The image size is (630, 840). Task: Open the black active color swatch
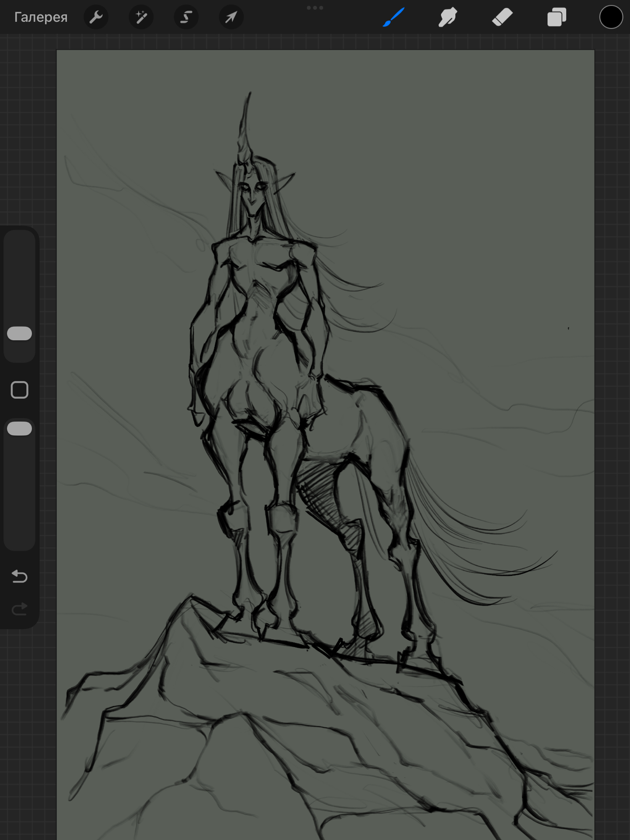[611, 17]
